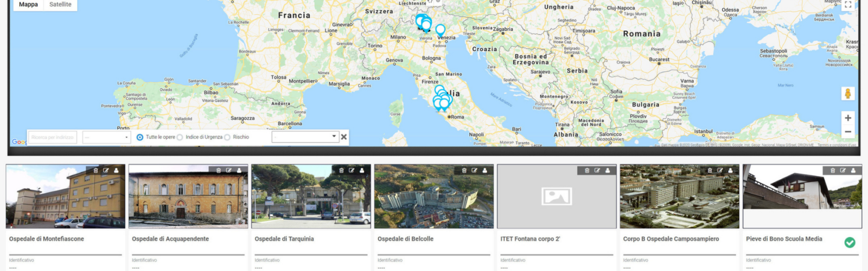Delete the ITET Fontana corpo 2' card
The height and width of the screenshot is (271, 868).
point(587,170)
